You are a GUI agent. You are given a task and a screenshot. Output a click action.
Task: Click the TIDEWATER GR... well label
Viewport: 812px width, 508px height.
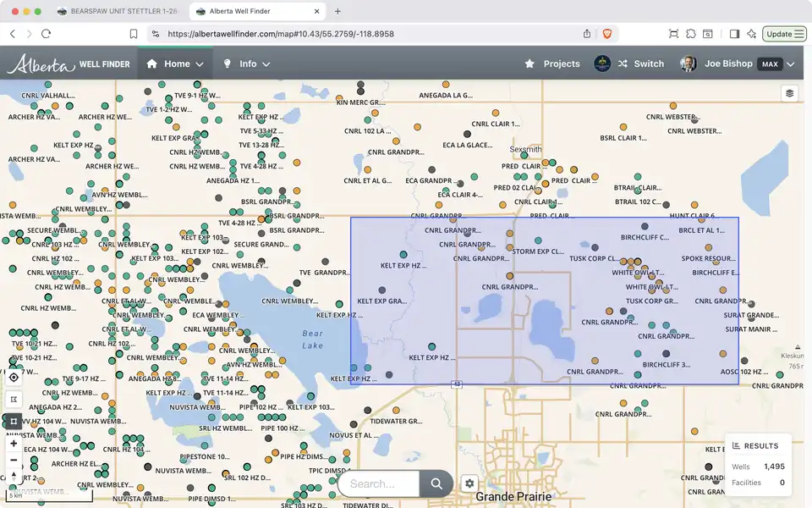click(396, 421)
